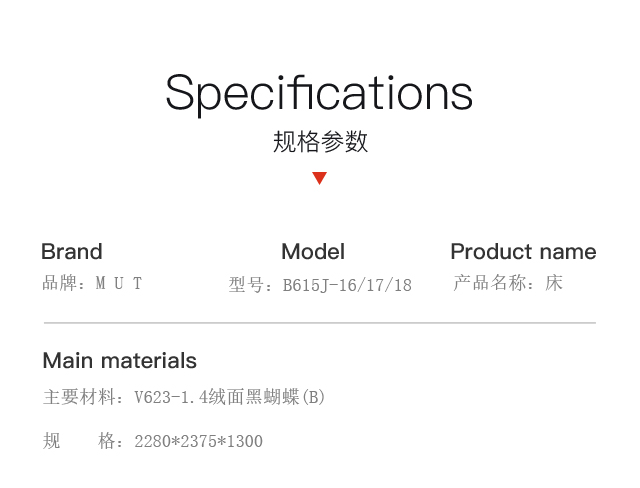This screenshot has height=488, width=640.
Task: Click the horizontal divider line
Action: (320, 323)
